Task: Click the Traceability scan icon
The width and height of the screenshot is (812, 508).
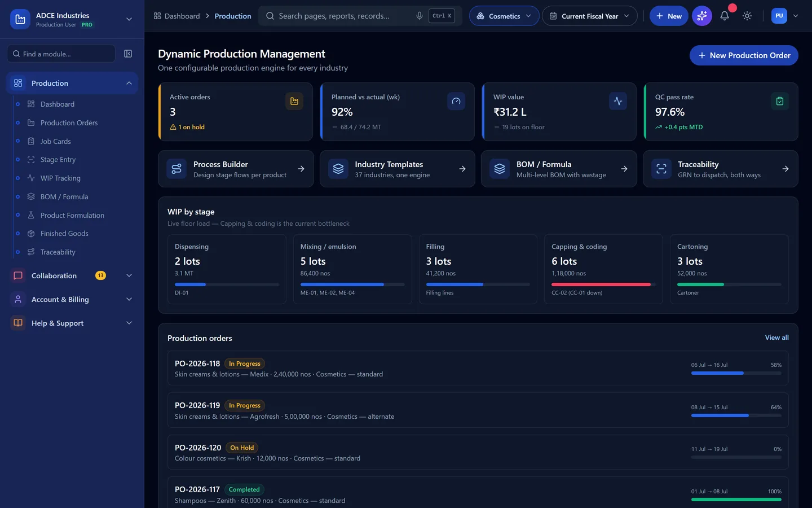Action: click(x=661, y=169)
